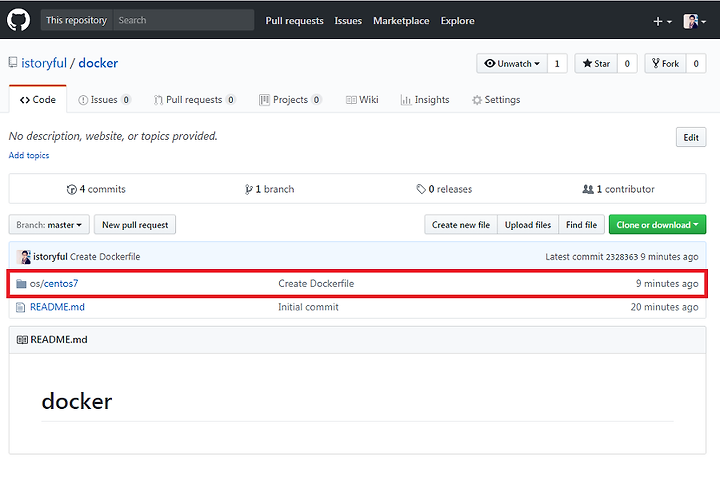Click Find file button

click(x=581, y=225)
